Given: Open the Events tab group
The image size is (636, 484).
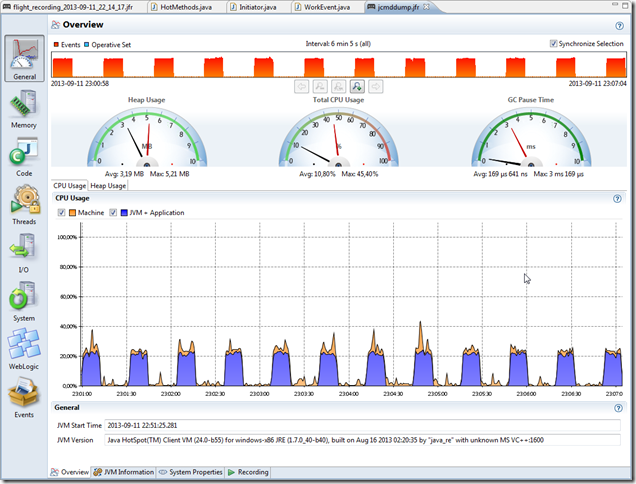Looking at the screenshot, I should click(x=24, y=398).
